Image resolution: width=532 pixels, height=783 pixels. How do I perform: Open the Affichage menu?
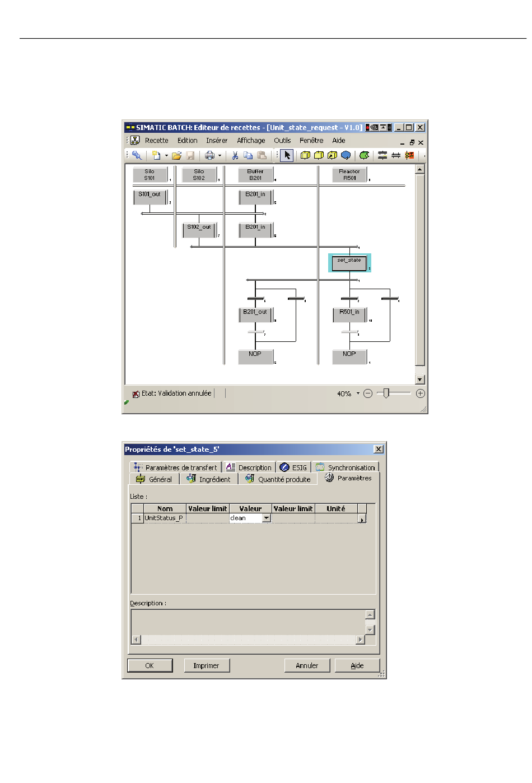pos(251,141)
